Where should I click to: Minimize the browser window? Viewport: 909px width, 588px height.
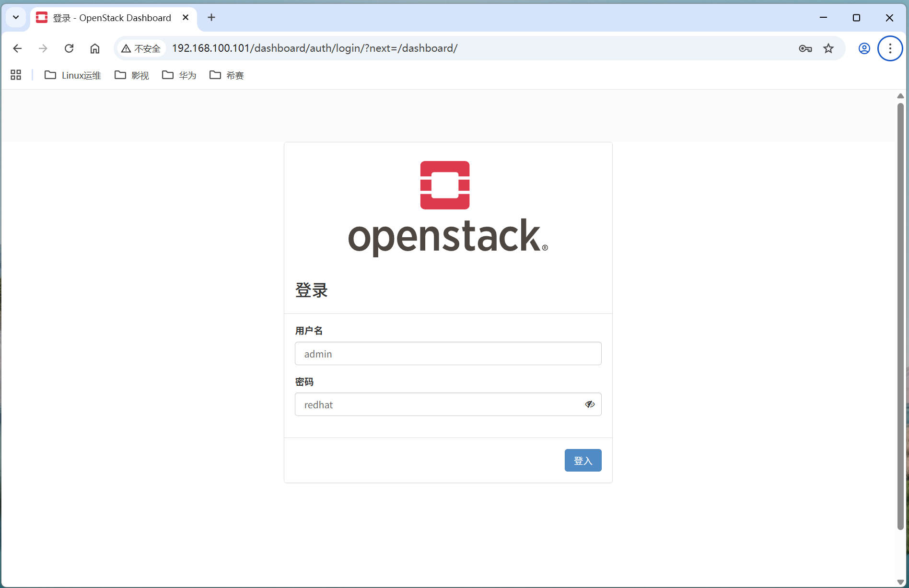tap(824, 18)
